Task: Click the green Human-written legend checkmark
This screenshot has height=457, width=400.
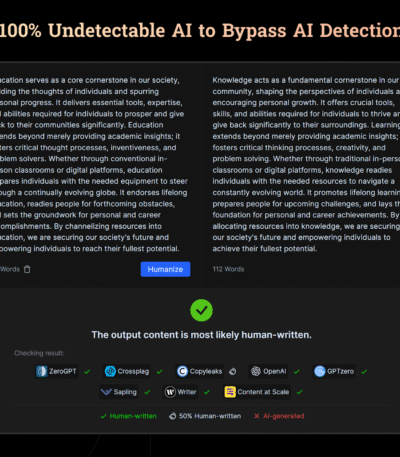Action: pos(104,416)
